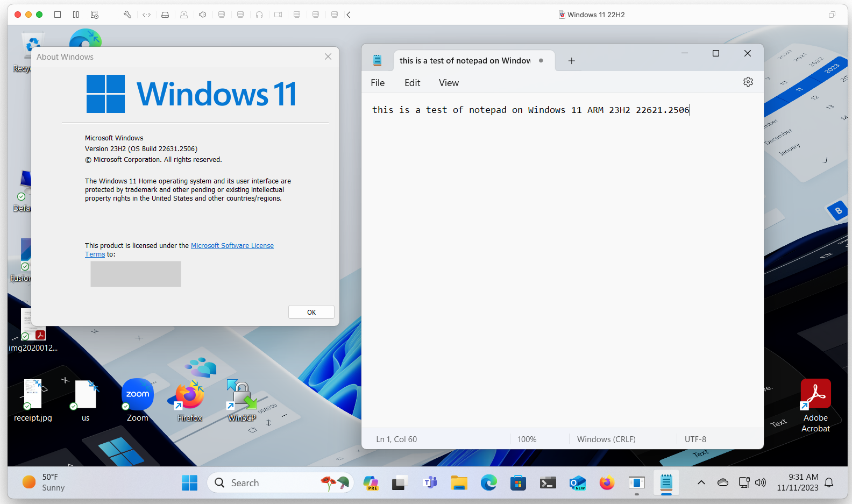Open Microsoft Store from taskbar
Viewport: 852px width, 504px height.
point(518,483)
